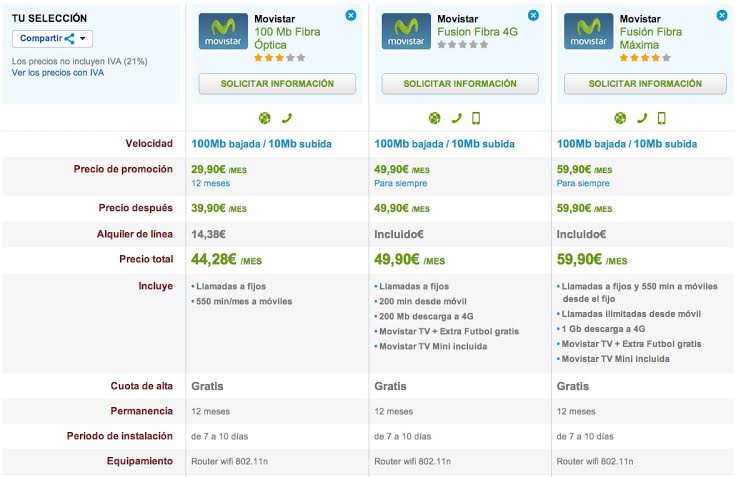Screen dimensions: 736x477
Task: Click the Movistar logo for Fusion Fibra 4G
Action: tap(406, 31)
